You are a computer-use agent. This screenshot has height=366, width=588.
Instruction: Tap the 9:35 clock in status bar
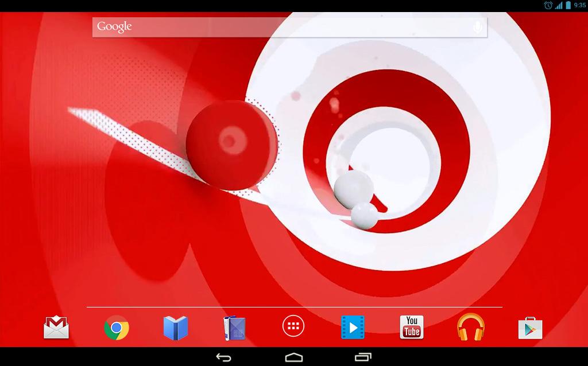point(580,5)
